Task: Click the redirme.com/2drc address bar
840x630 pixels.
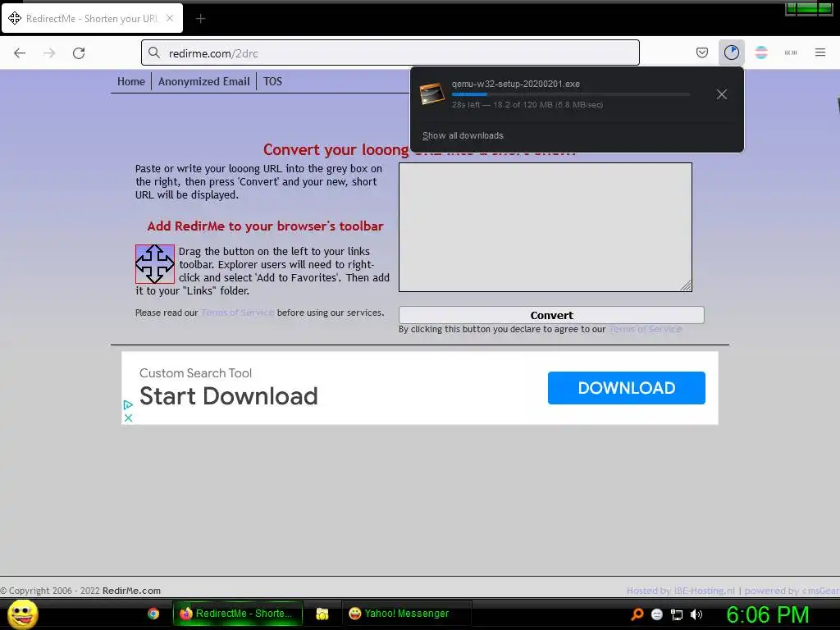Action: coord(390,52)
